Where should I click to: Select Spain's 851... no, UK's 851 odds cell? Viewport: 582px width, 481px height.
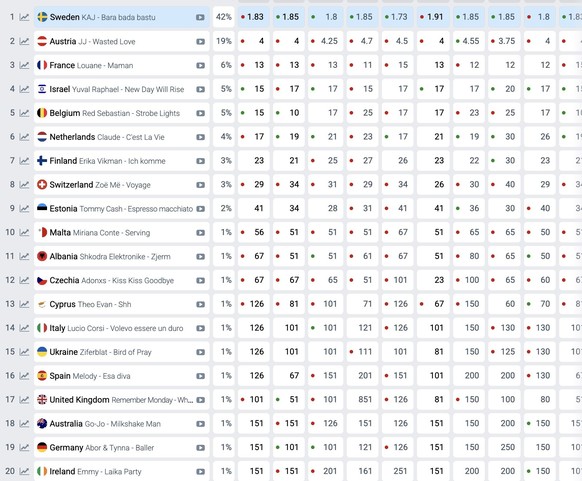362,399
